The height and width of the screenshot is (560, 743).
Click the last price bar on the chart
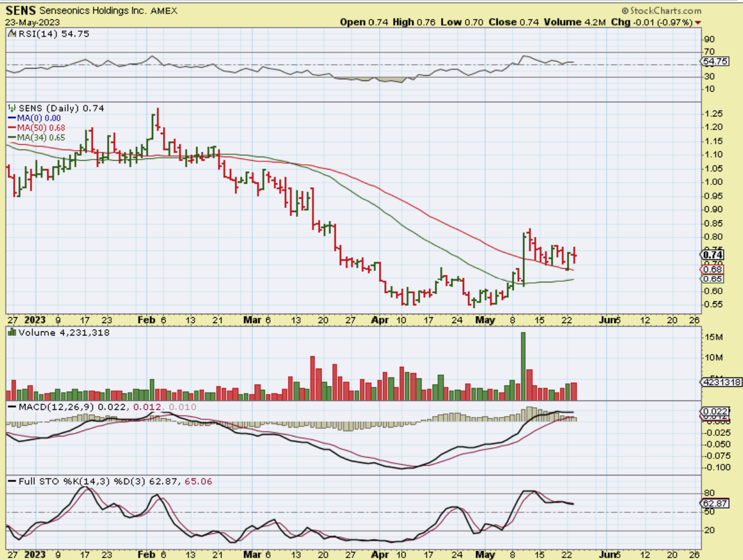coord(575,255)
